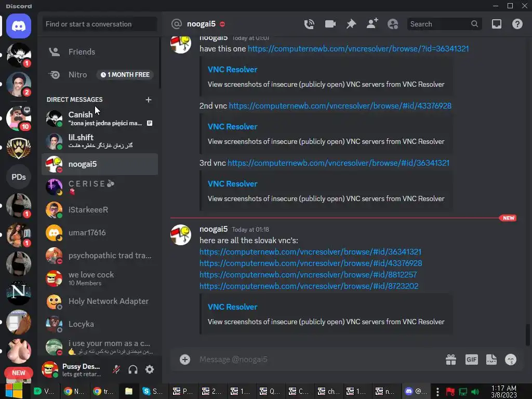
Task: Open User Settings gear icon
Action: point(150,369)
